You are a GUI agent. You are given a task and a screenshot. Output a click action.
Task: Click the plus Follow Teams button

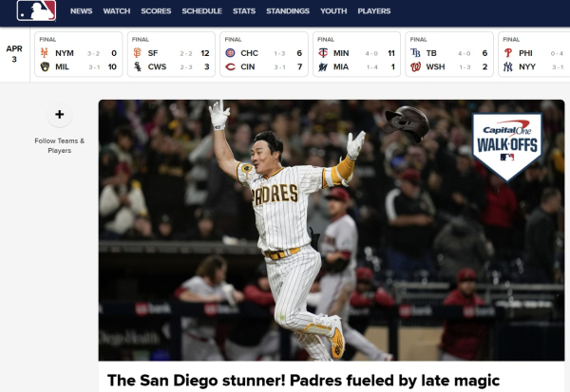tap(60, 115)
